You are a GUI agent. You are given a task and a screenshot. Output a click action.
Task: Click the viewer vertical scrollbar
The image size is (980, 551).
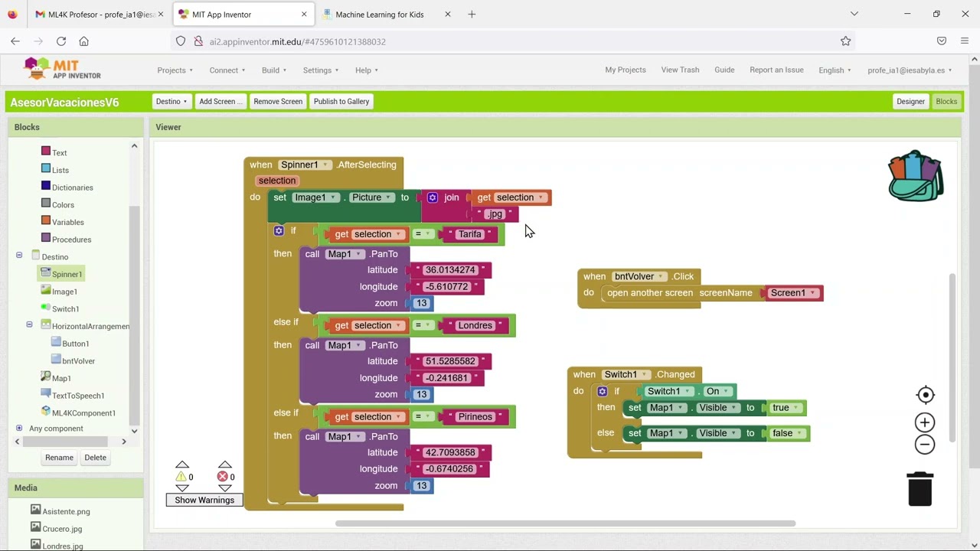(952, 357)
